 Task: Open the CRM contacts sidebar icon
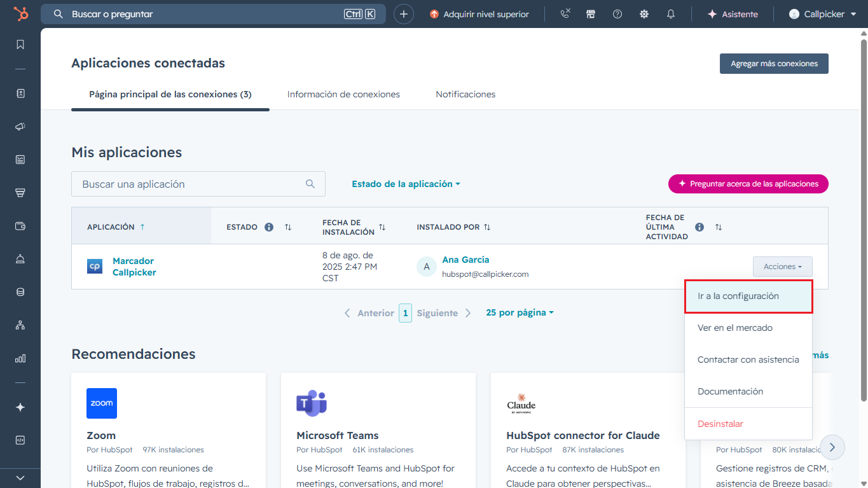coord(20,94)
